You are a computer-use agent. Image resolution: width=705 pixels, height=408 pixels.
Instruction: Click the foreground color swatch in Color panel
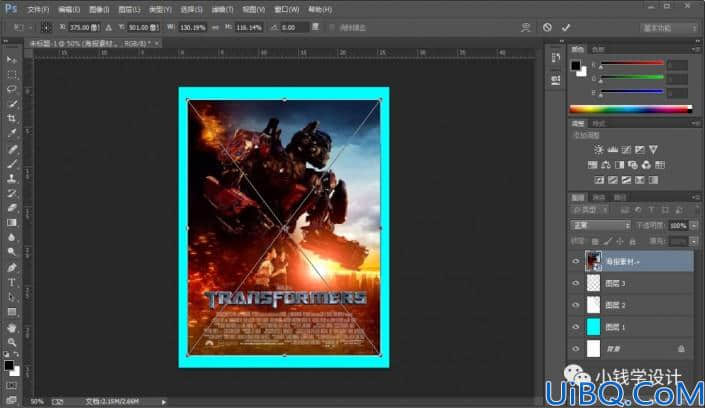[576, 66]
